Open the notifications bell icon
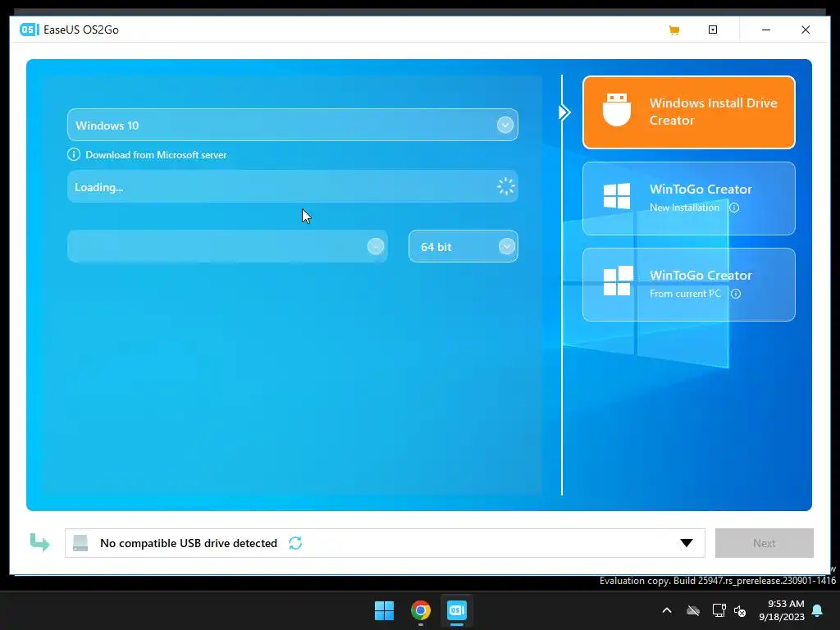This screenshot has height=630, width=840. coord(818,610)
